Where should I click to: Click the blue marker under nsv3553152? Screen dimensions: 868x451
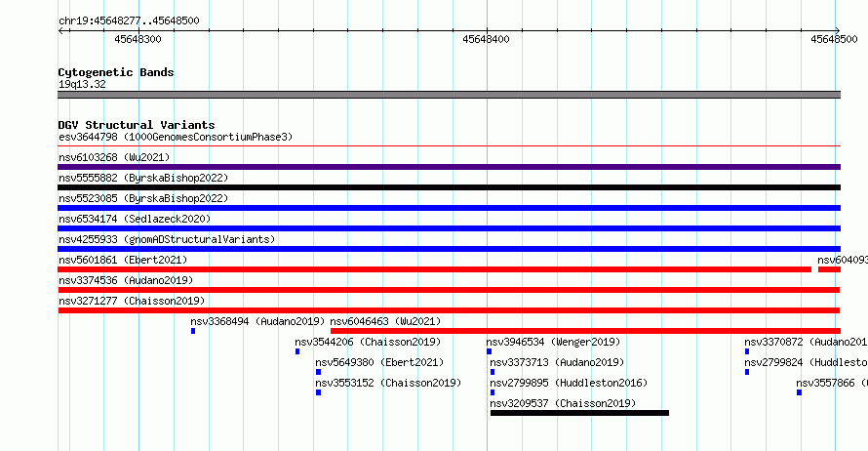(318, 392)
